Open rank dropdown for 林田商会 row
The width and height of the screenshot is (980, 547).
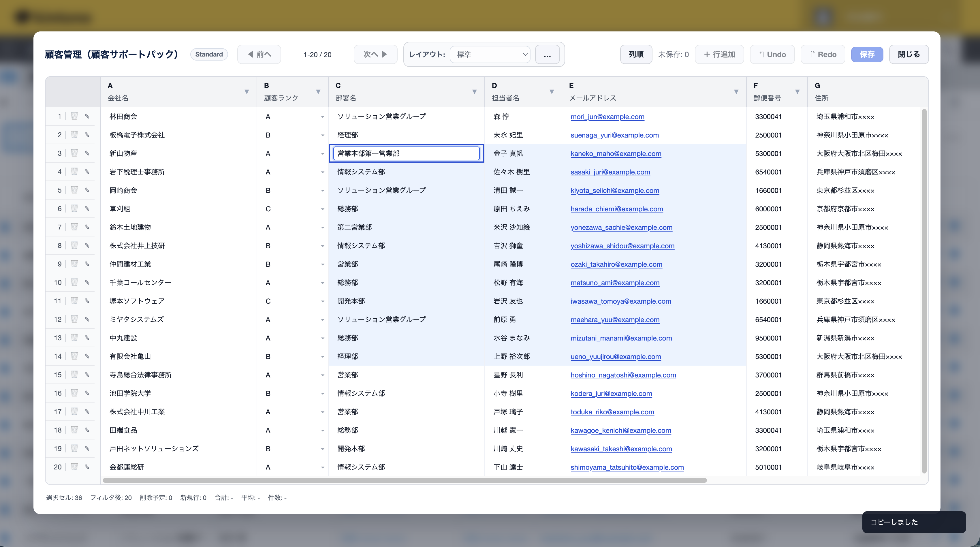(322, 117)
